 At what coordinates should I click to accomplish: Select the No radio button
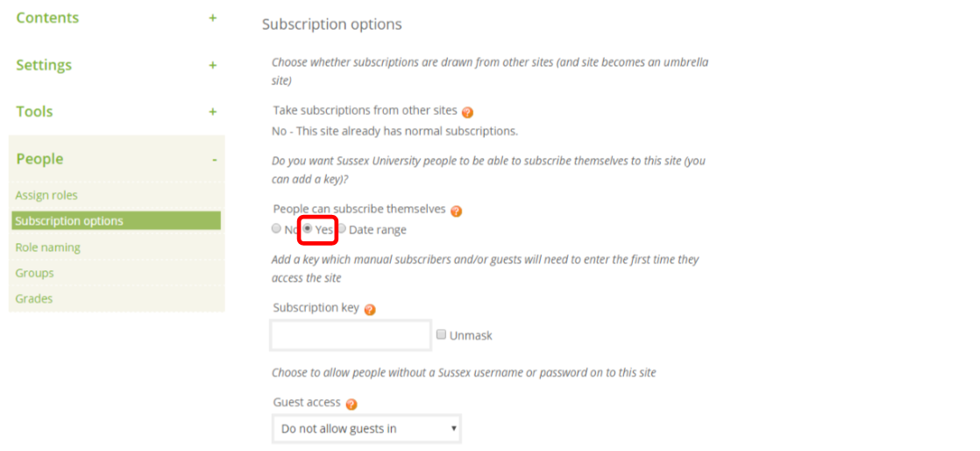(x=276, y=229)
